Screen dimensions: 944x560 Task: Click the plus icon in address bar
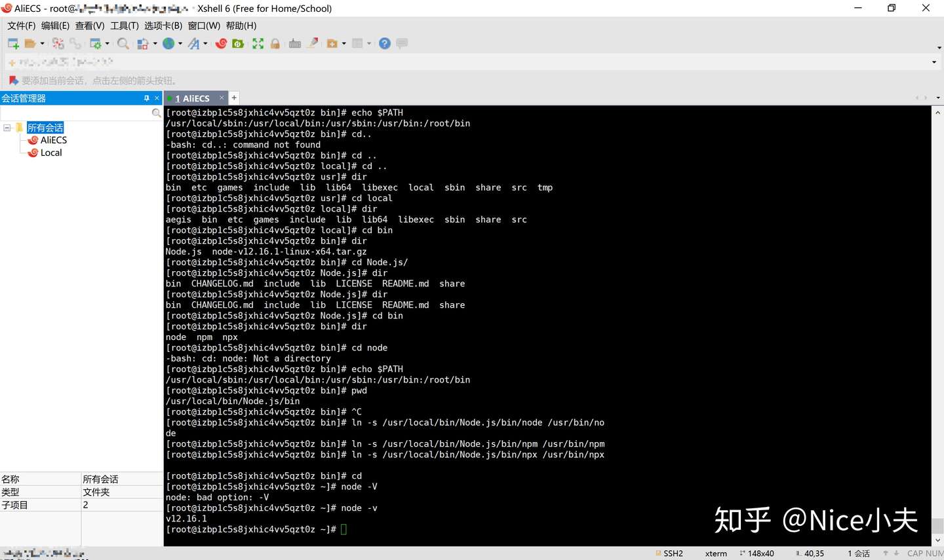[12, 63]
